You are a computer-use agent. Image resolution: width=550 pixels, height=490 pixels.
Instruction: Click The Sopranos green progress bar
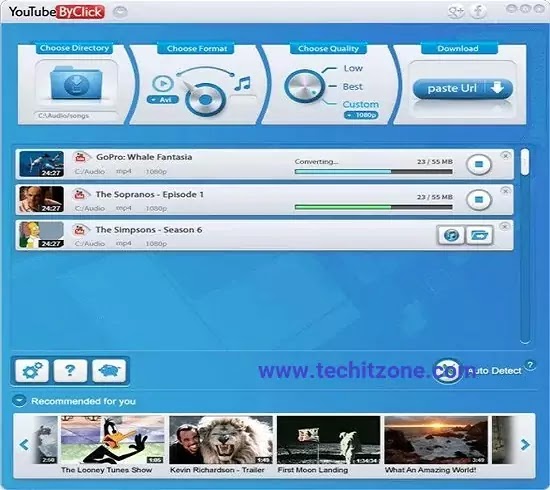(374, 207)
